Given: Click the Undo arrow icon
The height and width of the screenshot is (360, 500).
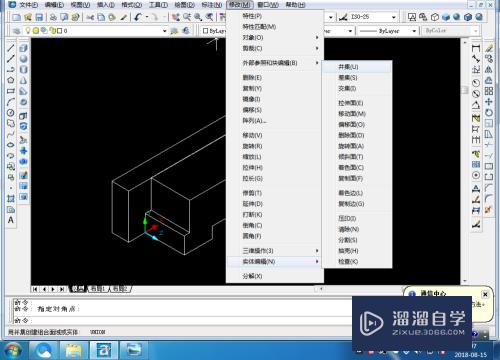Looking at the screenshot, I should [x=138, y=17].
